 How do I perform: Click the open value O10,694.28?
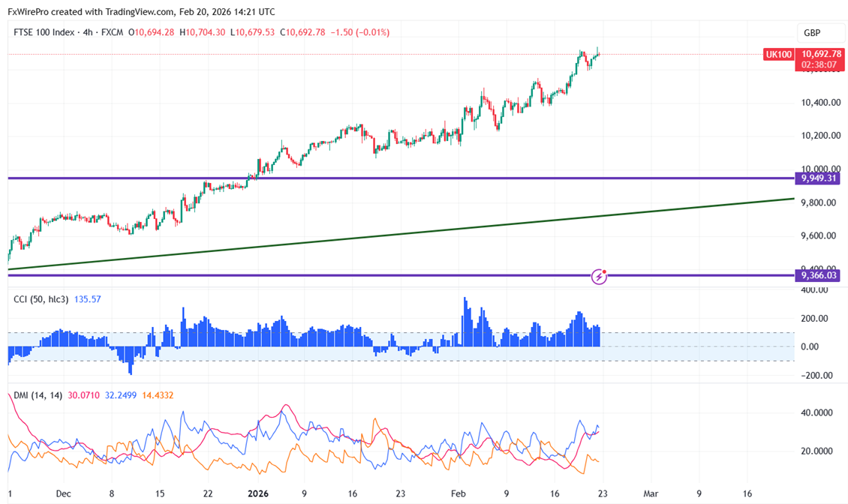tap(152, 32)
